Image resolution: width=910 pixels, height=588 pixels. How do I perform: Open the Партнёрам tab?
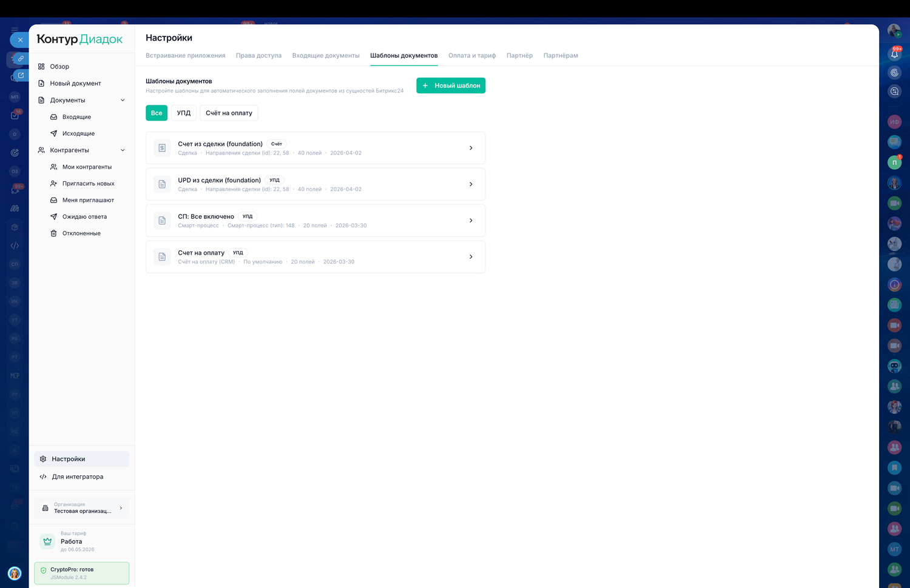(x=561, y=56)
